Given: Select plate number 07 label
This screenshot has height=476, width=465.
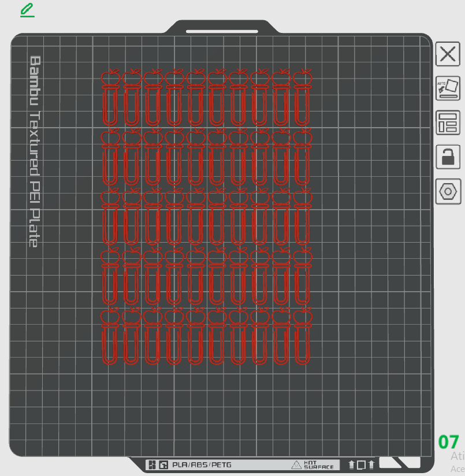Looking at the screenshot, I should [x=448, y=442].
